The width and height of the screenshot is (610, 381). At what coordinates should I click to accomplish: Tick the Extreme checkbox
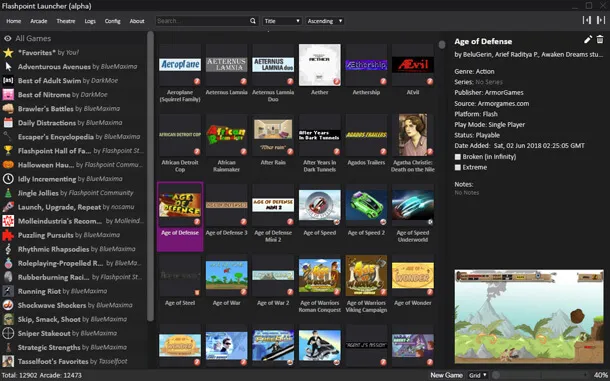[x=458, y=167]
